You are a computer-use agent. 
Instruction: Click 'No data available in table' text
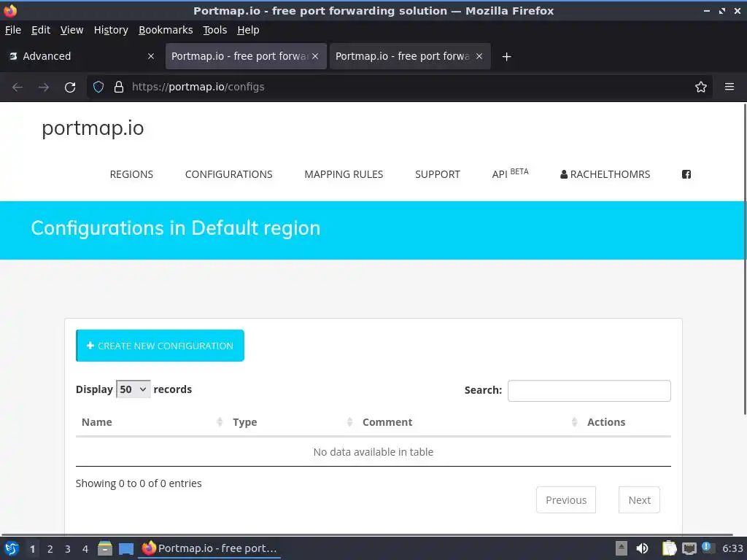373,452
